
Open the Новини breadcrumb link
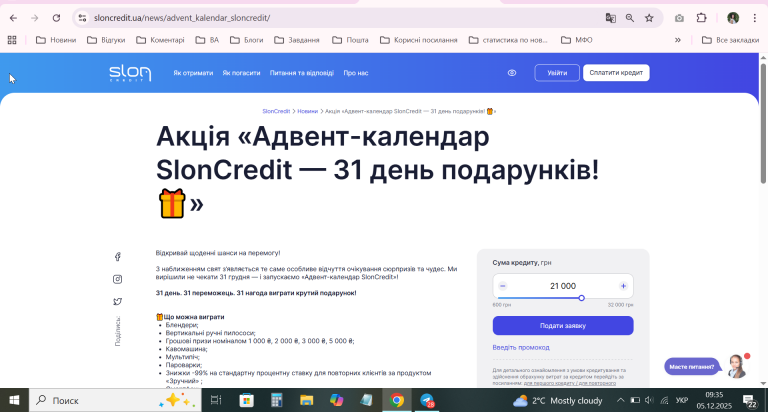tap(308, 111)
